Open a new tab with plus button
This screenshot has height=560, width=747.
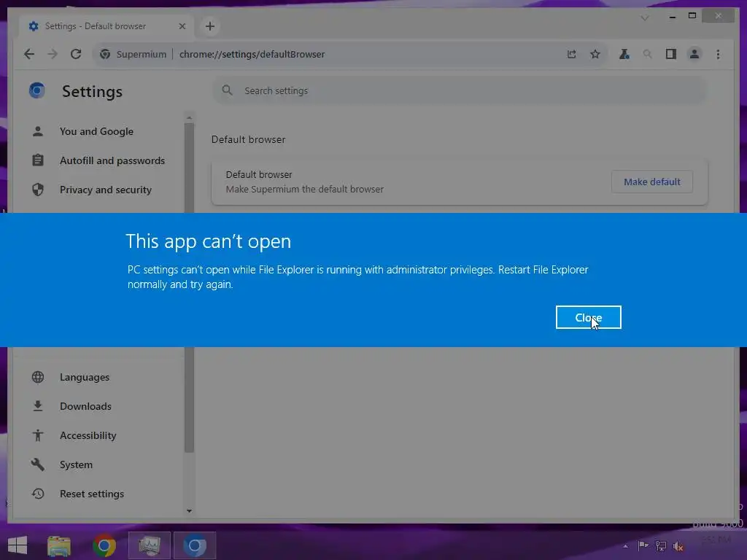pyautogui.click(x=210, y=26)
